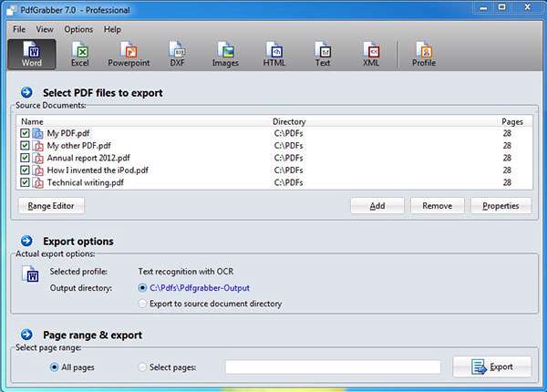The image size is (547, 392).
Task: Choose the Select pages radio option
Action: pyautogui.click(x=141, y=366)
